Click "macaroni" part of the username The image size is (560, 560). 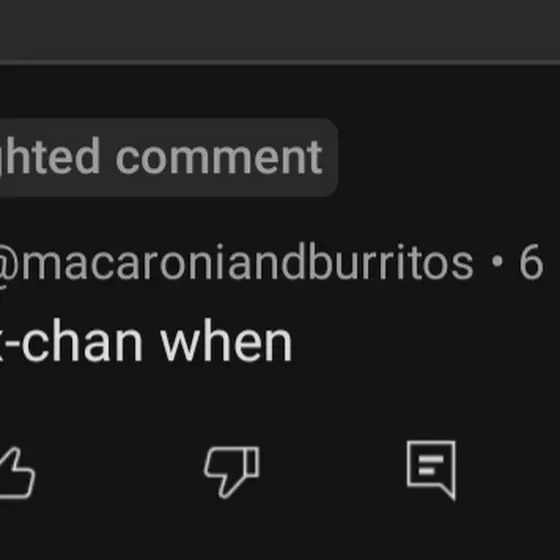123,262
